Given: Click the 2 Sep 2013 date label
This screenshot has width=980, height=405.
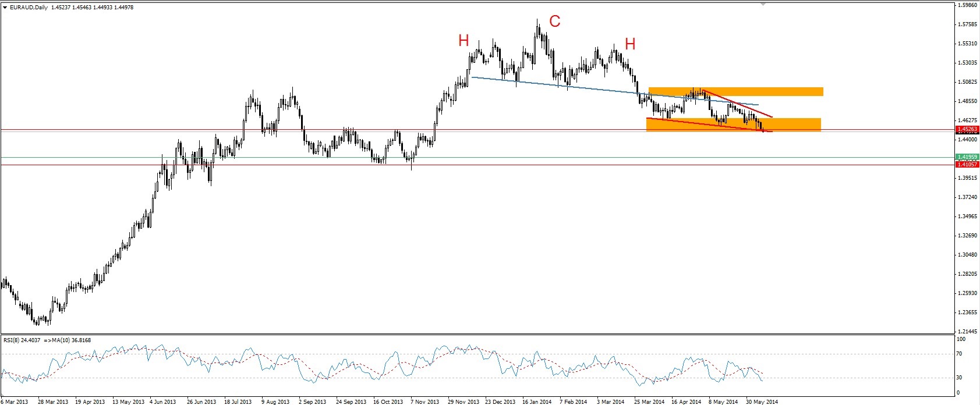Looking at the screenshot, I should click(x=312, y=402).
